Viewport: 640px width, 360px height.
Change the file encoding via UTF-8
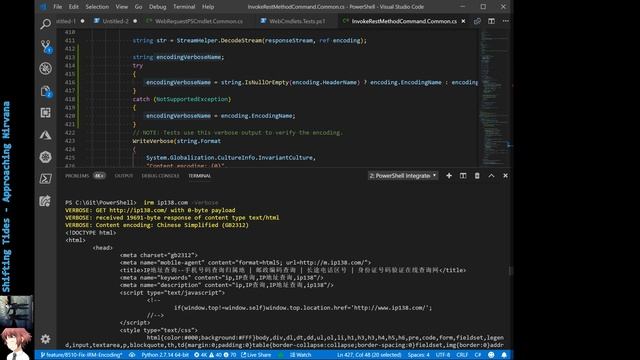443,355
